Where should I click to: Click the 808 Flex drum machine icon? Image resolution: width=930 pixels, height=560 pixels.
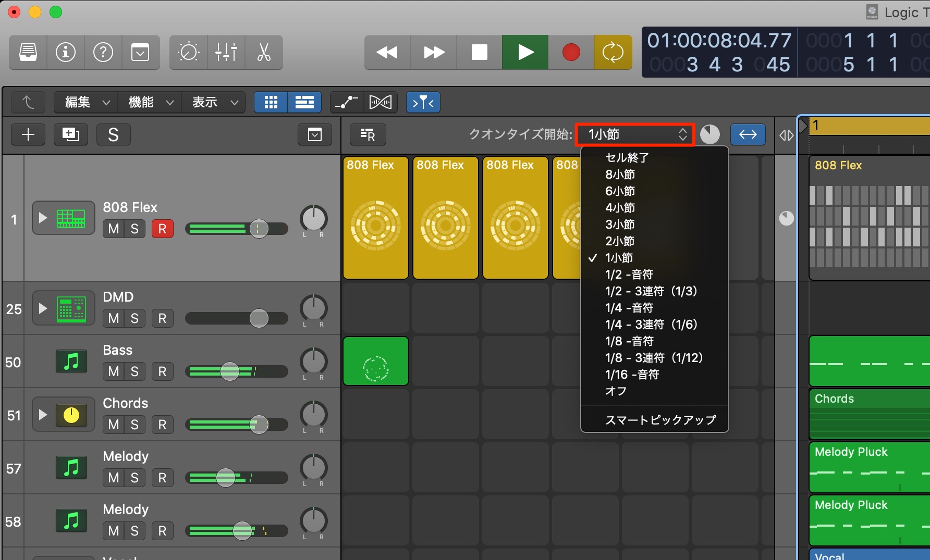[x=71, y=218]
